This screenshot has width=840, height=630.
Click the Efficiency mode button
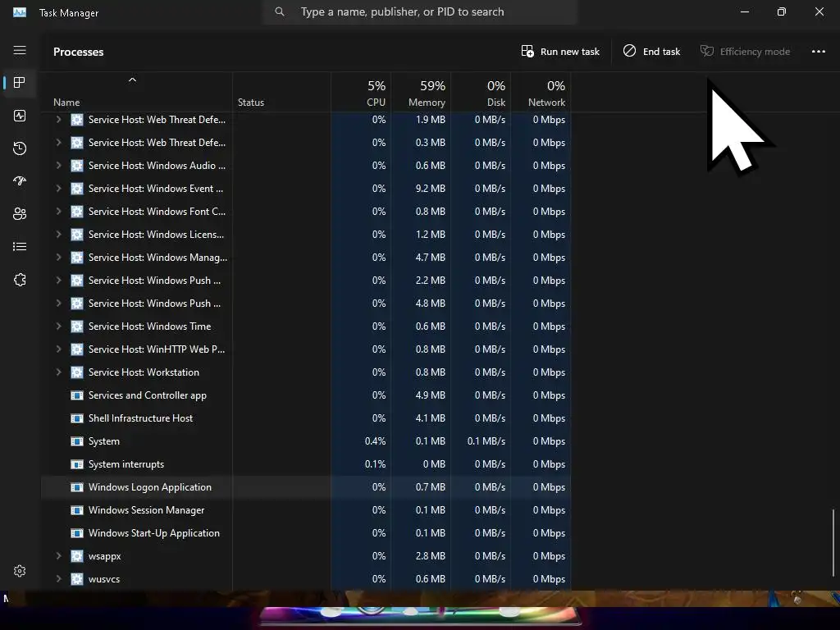[745, 52]
